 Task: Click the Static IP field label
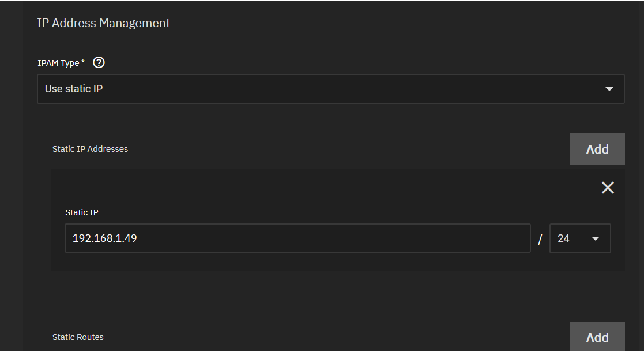coord(82,212)
